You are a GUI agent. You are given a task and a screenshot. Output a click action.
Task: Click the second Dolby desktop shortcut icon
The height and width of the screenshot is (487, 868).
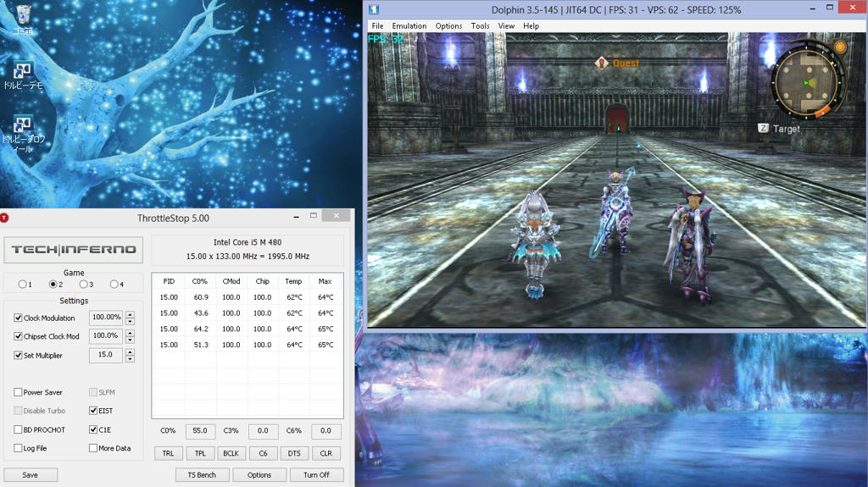[22, 125]
